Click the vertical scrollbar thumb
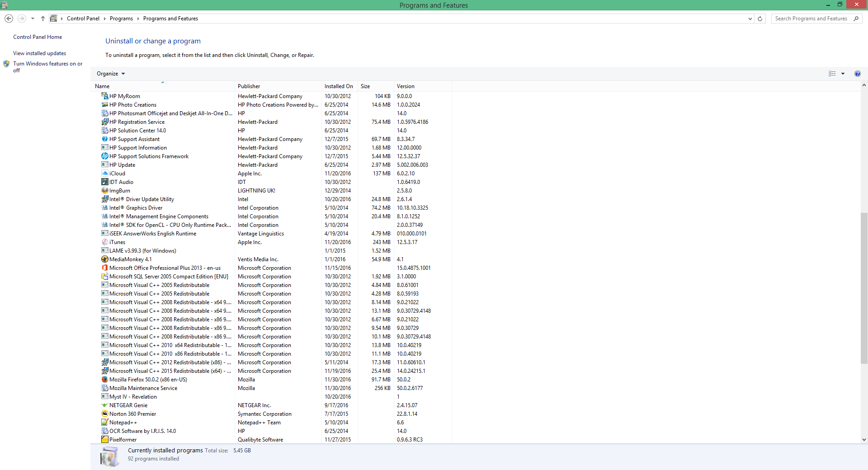Screen dimensions: 868x470 pyautogui.click(x=864, y=287)
